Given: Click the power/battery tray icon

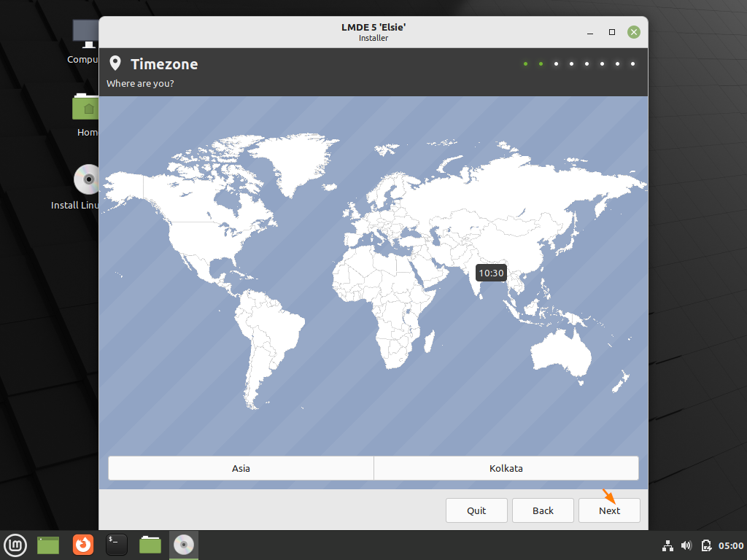Looking at the screenshot, I should point(706,545).
